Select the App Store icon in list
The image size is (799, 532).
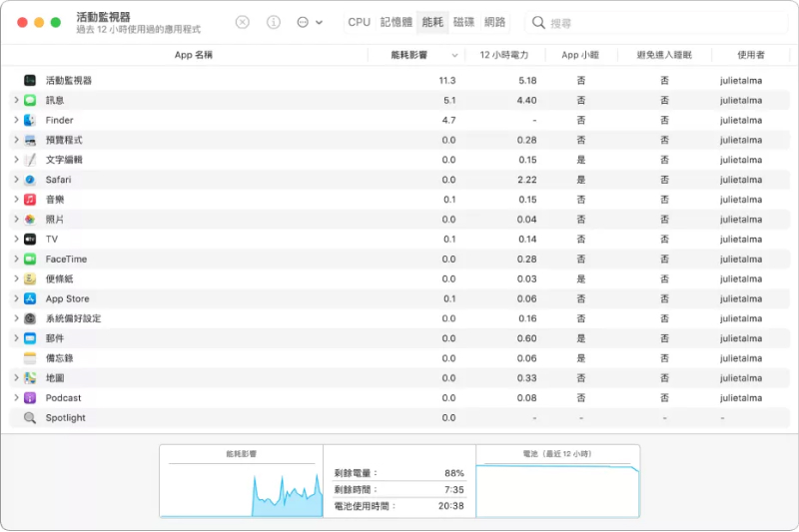(x=30, y=298)
